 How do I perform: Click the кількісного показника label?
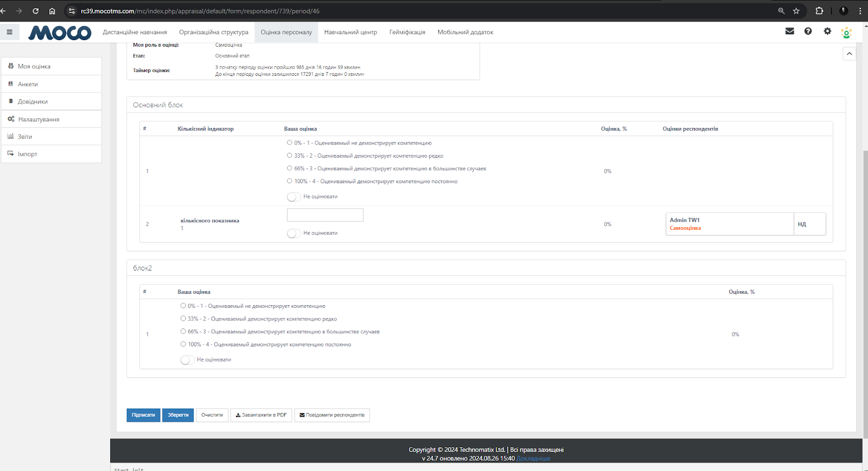point(210,221)
